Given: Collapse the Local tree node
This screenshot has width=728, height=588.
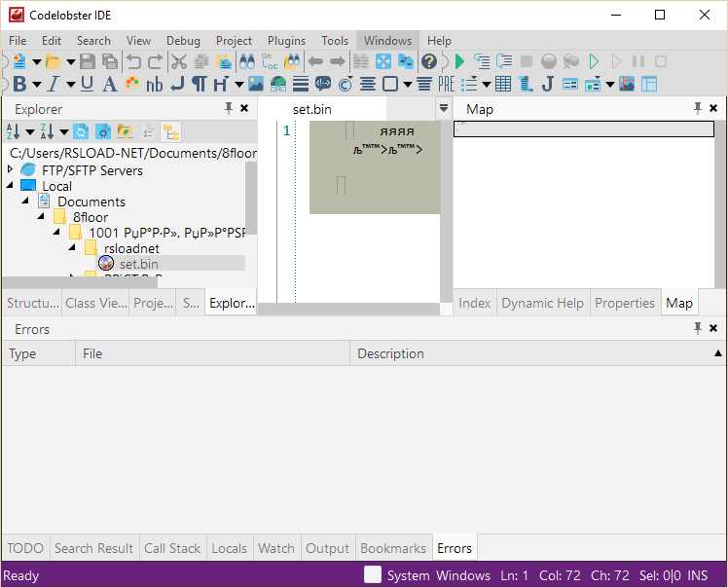Looking at the screenshot, I should pyautogui.click(x=10, y=185).
